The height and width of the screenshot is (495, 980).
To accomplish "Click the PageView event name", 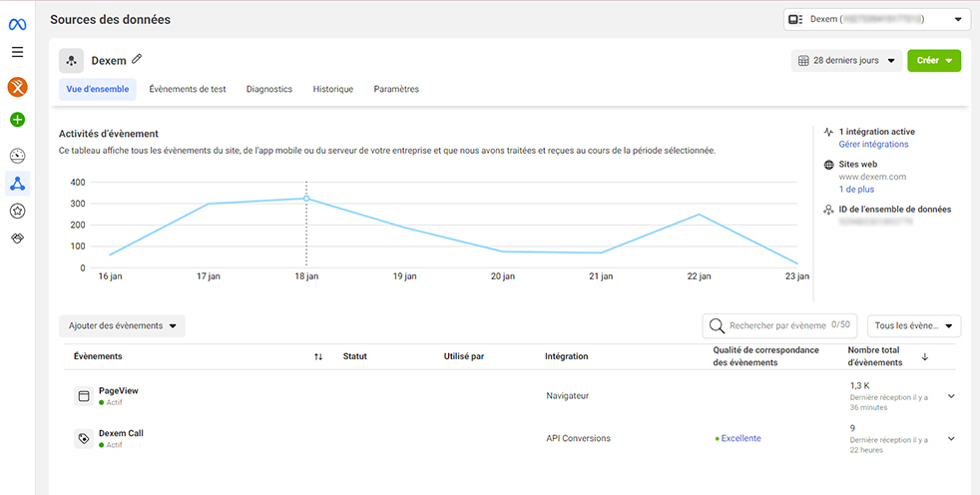I will click(x=119, y=390).
